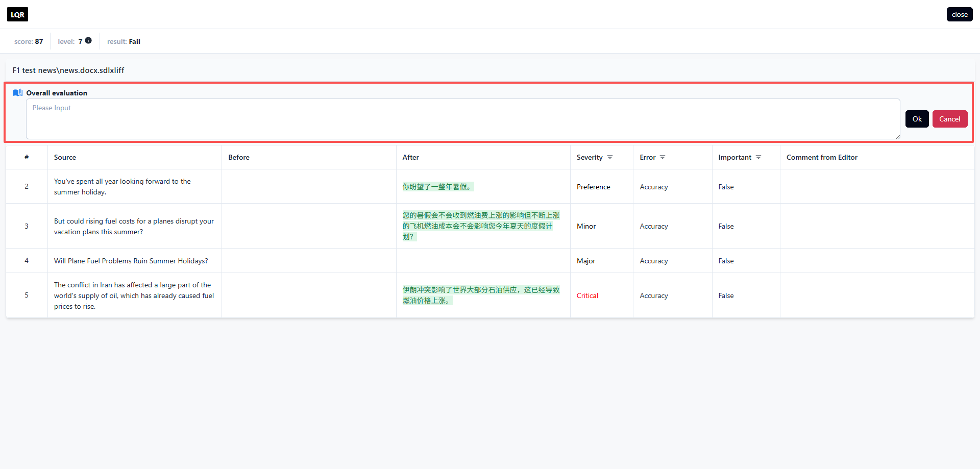
Task: Select the After column header
Action: (x=410, y=157)
